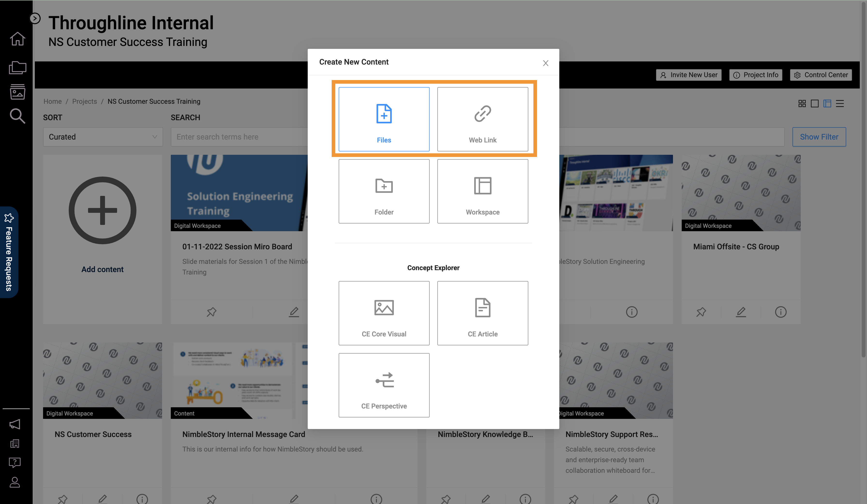Viewport: 867px width, 504px height.
Task: Open the home icon in sidebar
Action: [x=17, y=38]
